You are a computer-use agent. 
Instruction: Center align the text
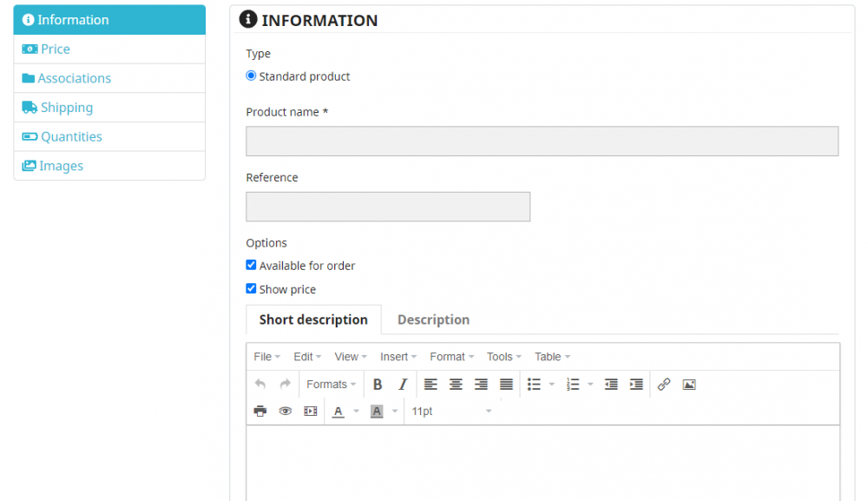(x=456, y=385)
